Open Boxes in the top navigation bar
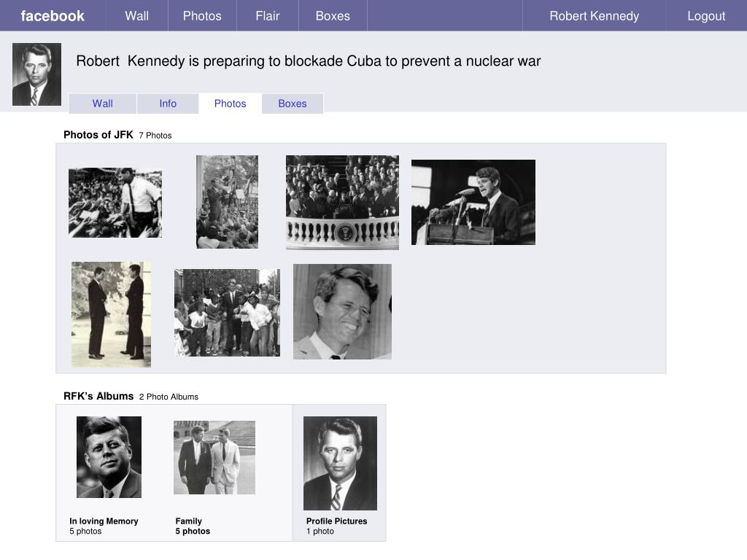747x560 pixels. pos(333,16)
